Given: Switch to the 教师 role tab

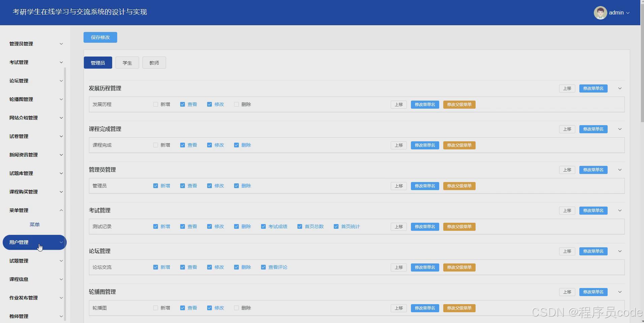Looking at the screenshot, I should click(154, 63).
